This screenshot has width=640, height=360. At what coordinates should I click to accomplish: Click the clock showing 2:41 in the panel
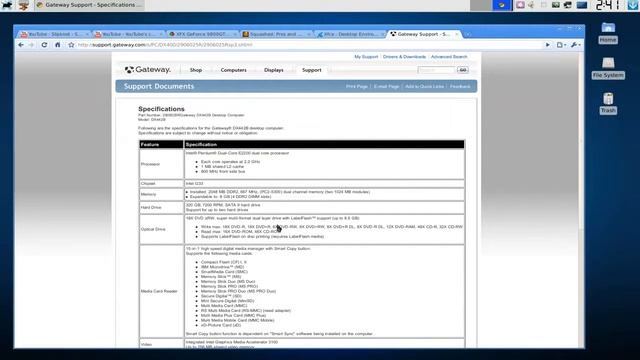click(x=607, y=5)
